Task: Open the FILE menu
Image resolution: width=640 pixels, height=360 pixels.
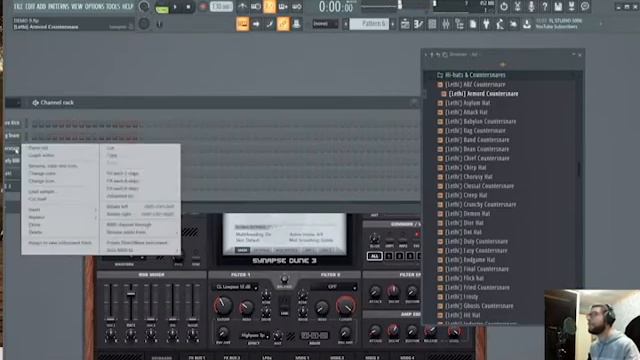Action: [18, 7]
